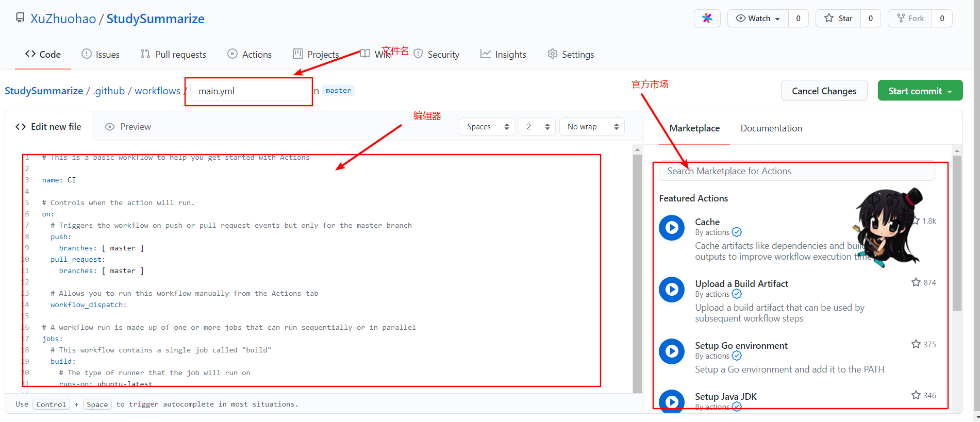The width and height of the screenshot is (980, 422).
Task: Open the Setup Java JDK action
Action: [x=726, y=397]
